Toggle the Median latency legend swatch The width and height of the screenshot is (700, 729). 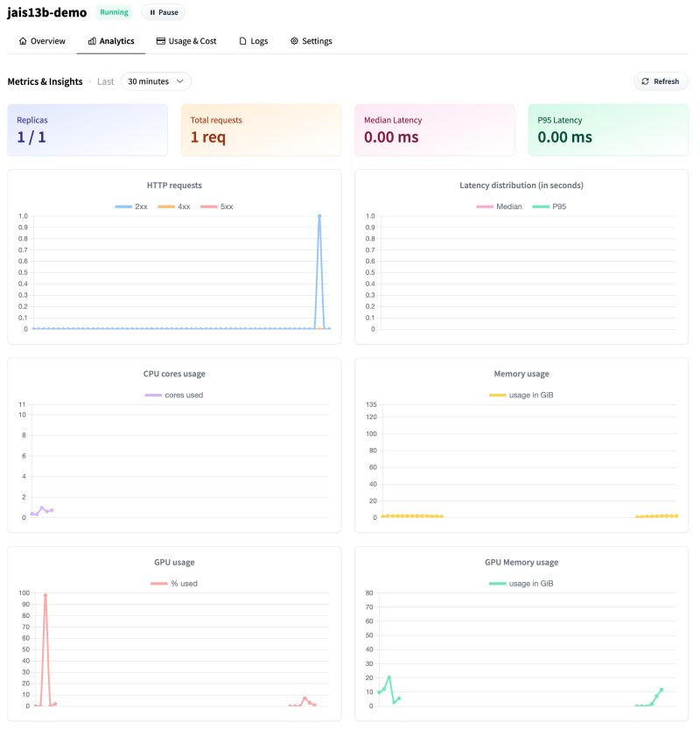(485, 207)
